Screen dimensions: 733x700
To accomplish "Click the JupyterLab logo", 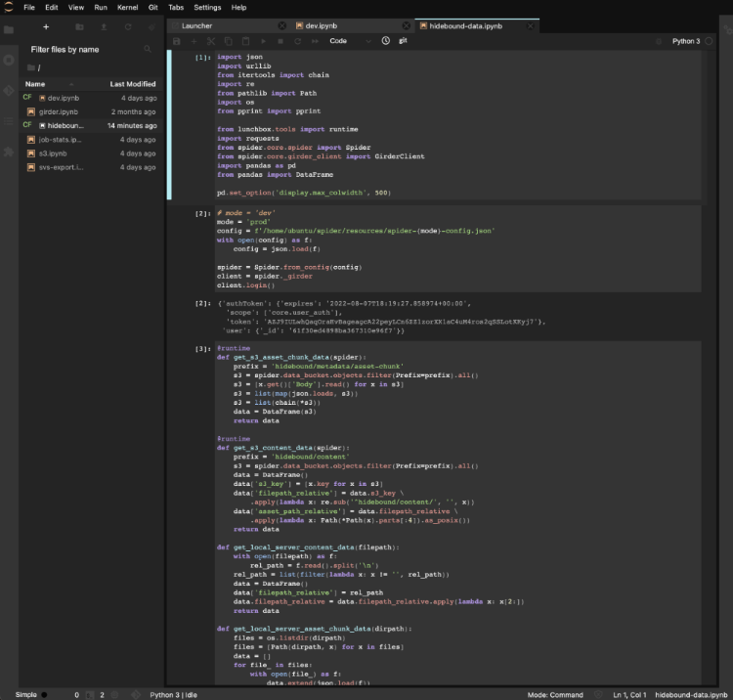I will click(8, 7).
